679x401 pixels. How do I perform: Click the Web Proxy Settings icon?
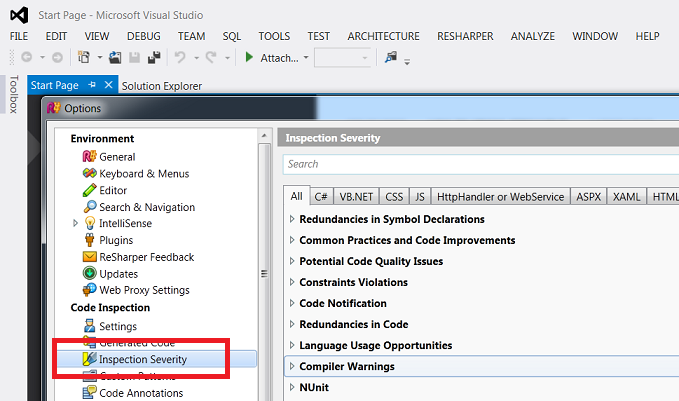(x=89, y=290)
